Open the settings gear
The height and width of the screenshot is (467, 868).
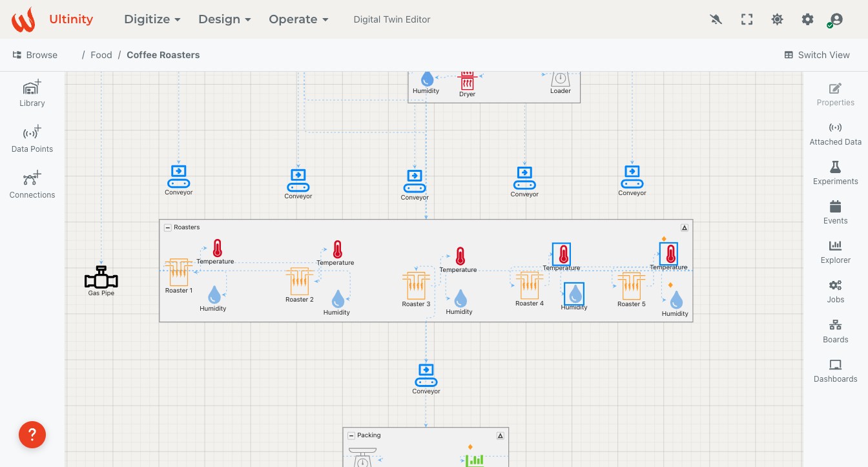pos(807,19)
